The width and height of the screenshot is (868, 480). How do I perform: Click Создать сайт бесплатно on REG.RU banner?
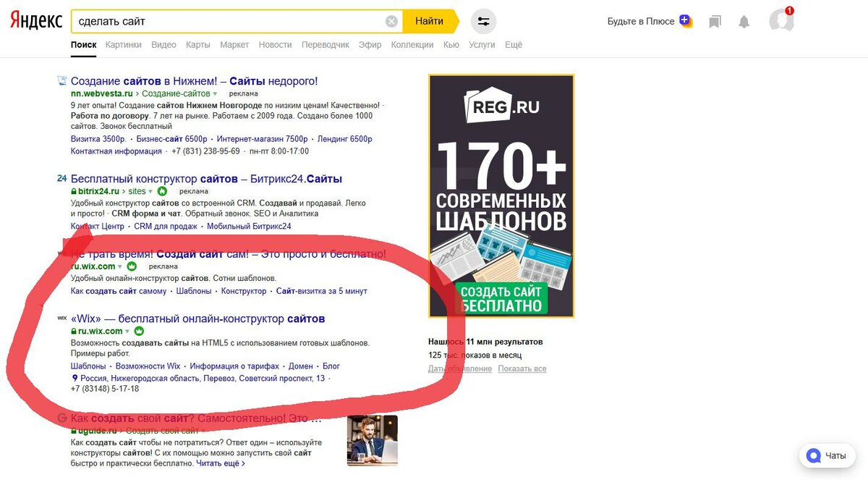point(501,298)
